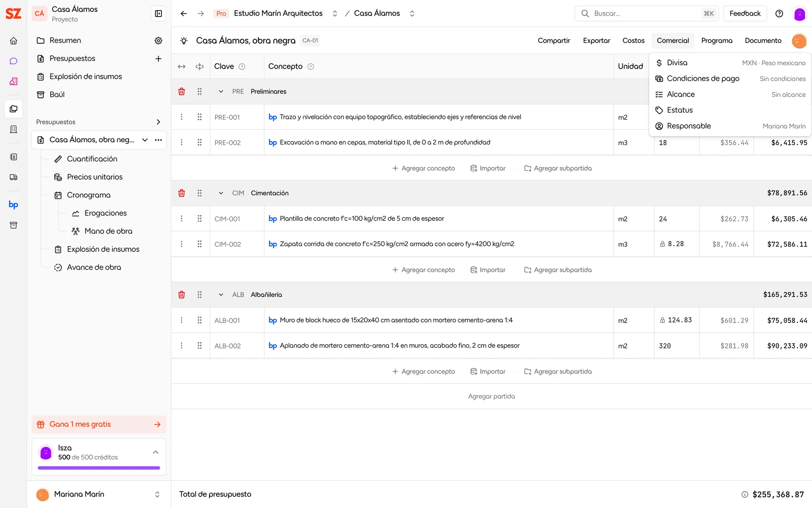The image size is (812, 508).
Task: Click the lightbulb icon beside budget title
Action: click(184, 41)
